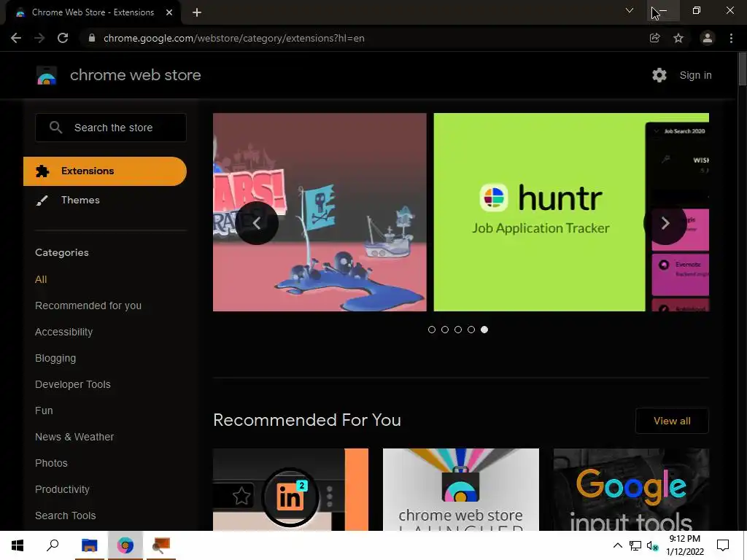
Task: Click the Recommended For You heading
Action: pyautogui.click(x=307, y=420)
